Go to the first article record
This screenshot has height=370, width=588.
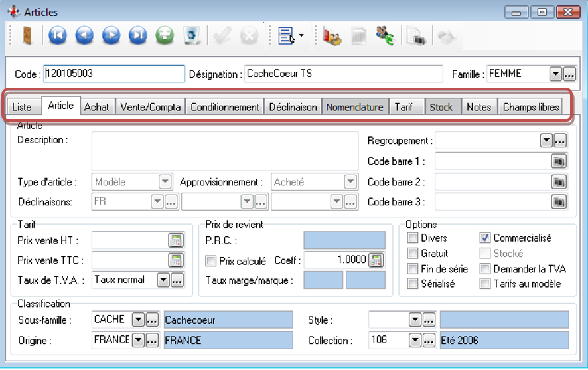click(x=58, y=35)
